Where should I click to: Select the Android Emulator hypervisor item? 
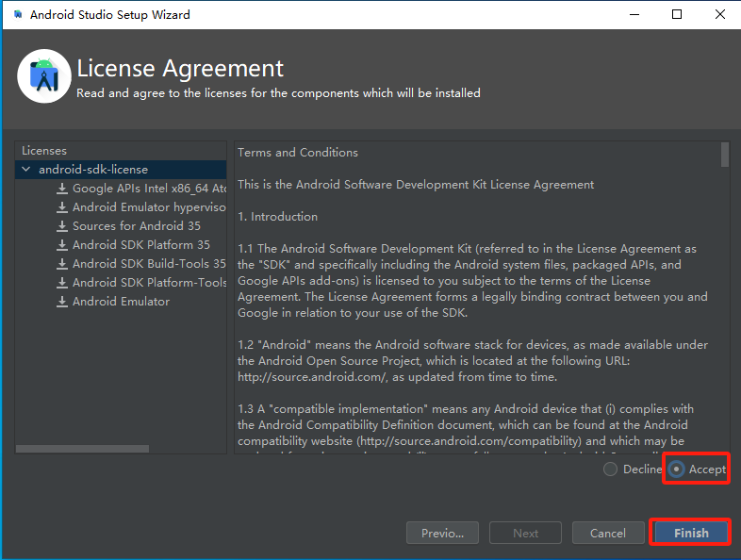click(149, 207)
